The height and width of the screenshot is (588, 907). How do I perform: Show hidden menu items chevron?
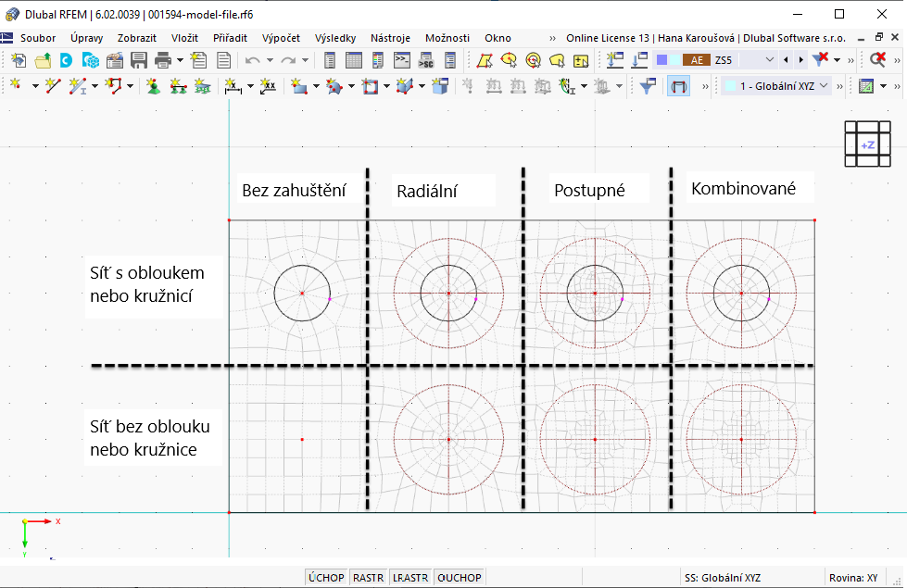[x=552, y=38]
